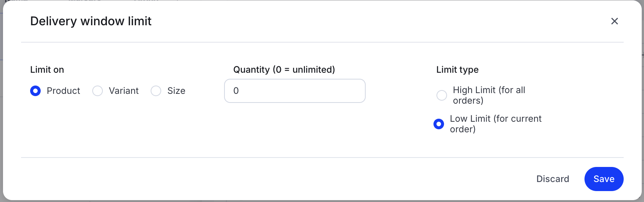Click the "Limit on" heading
The image size is (644, 202).
pos(47,70)
